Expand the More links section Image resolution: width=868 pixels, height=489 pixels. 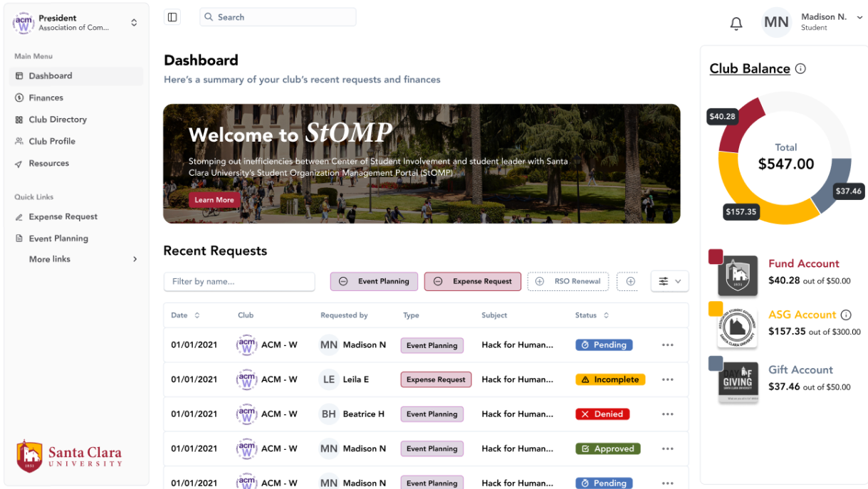(x=135, y=259)
